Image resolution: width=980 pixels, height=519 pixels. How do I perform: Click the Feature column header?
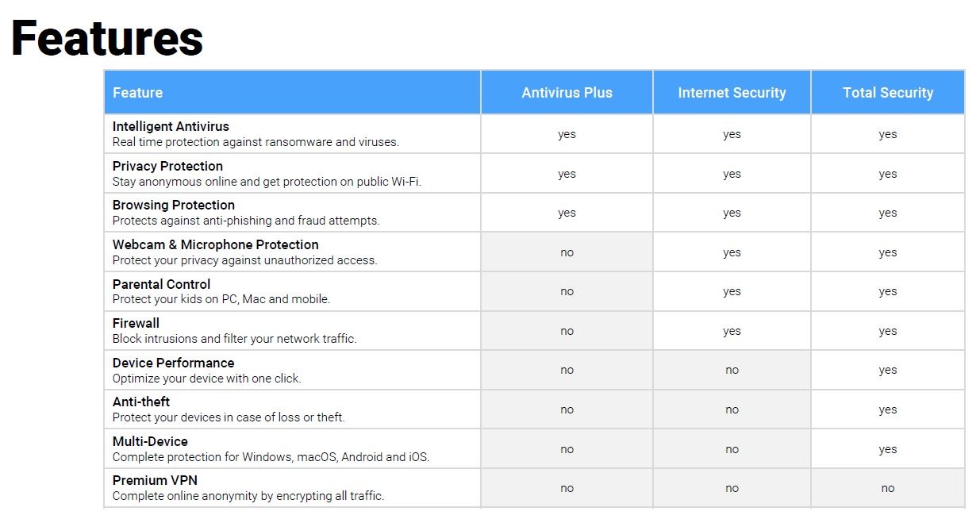(137, 93)
